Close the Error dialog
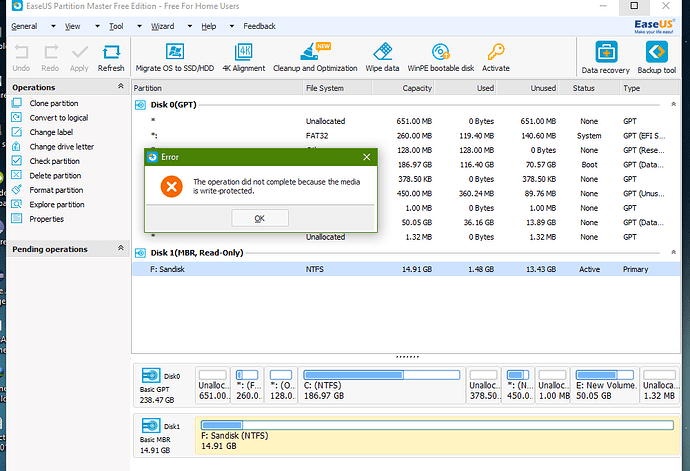 (367, 157)
